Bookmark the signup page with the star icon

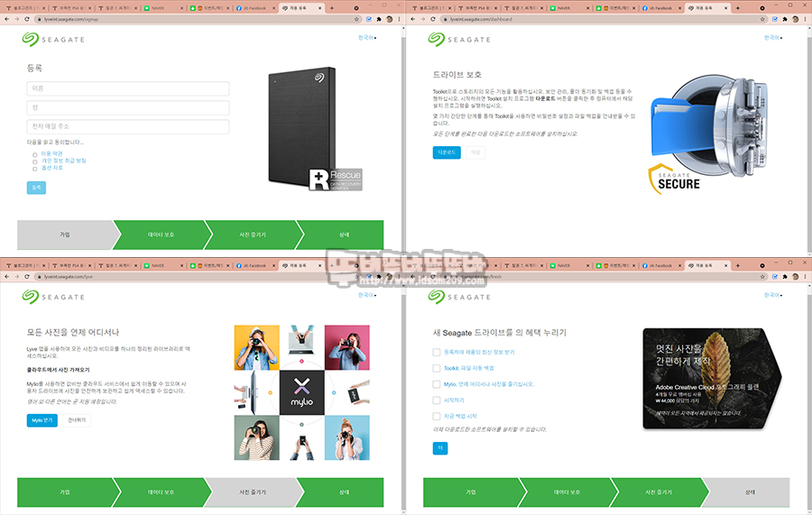tap(356, 19)
